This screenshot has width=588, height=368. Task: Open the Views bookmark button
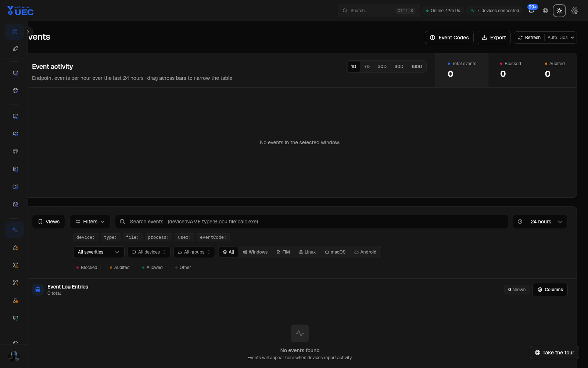tap(49, 222)
